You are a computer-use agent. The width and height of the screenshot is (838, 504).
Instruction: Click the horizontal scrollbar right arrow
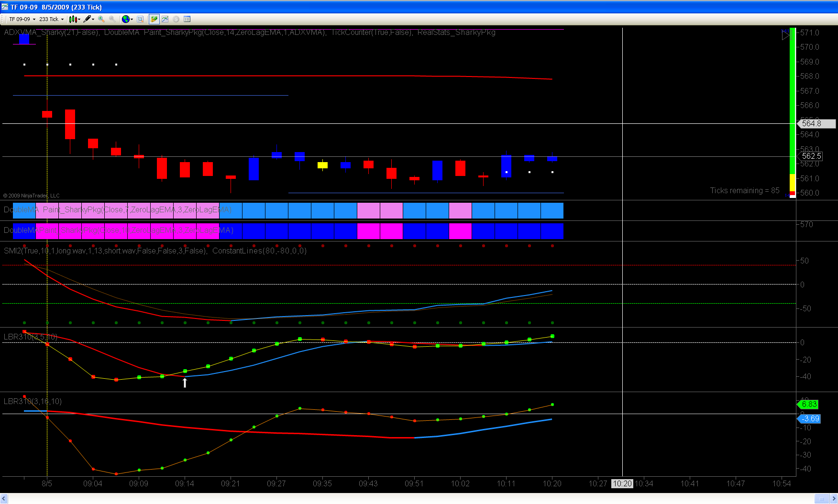(834, 499)
